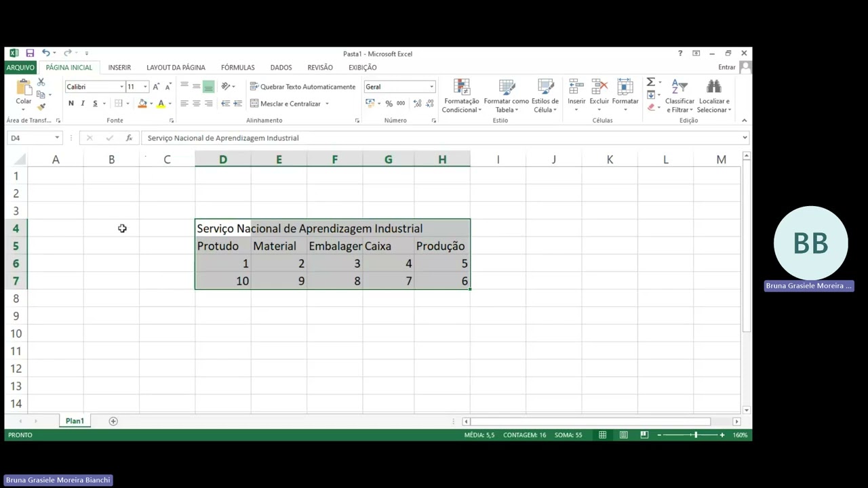Center text horizontally

pos(196,104)
